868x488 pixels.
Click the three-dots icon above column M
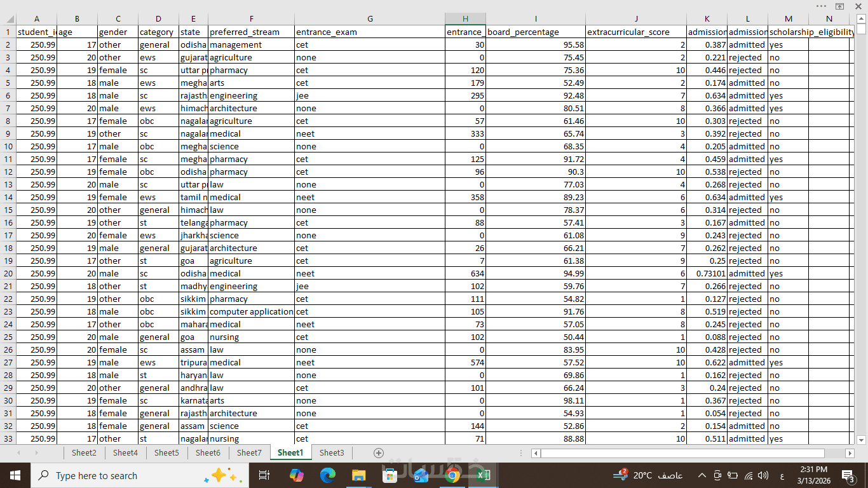tap(822, 6)
